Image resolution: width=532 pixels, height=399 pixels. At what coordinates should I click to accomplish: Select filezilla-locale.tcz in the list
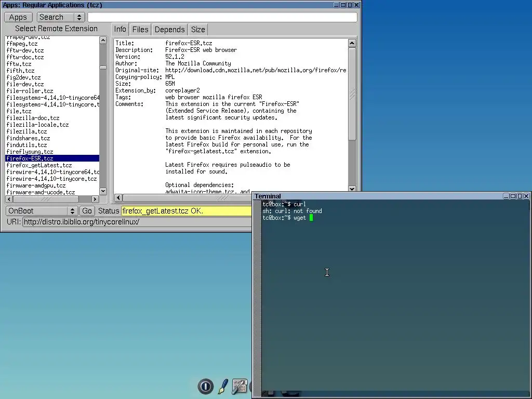52,125
